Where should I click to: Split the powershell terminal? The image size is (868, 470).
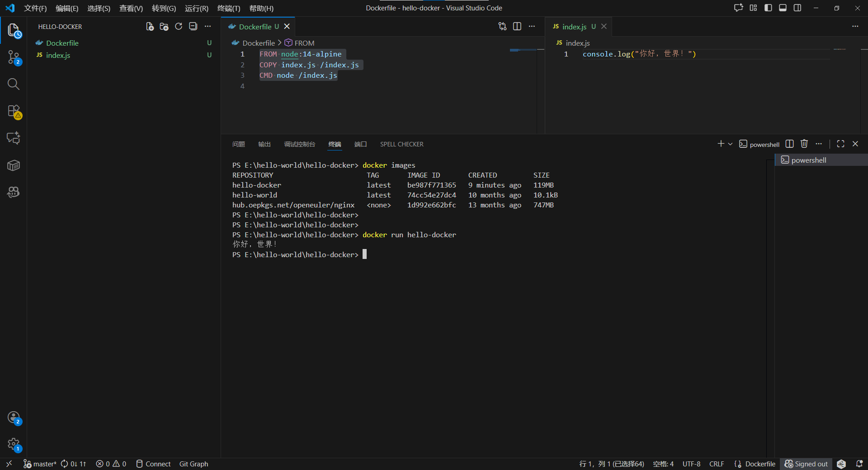pyautogui.click(x=790, y=144)
